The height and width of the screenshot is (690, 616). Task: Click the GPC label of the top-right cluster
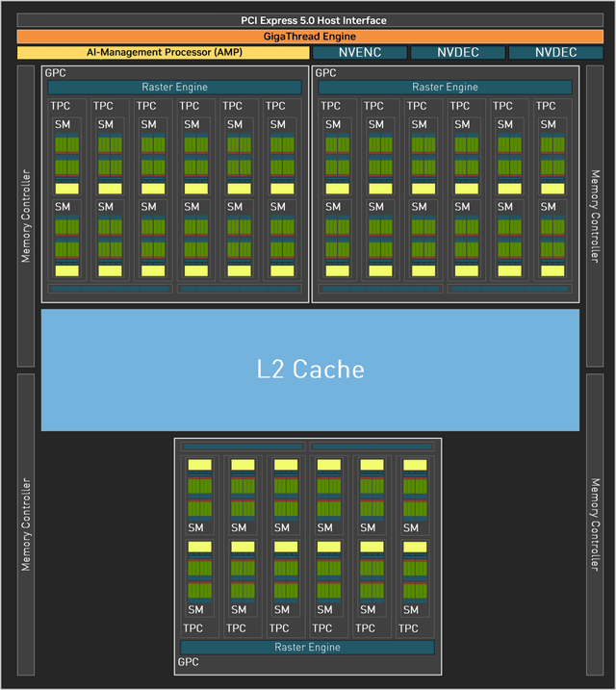tap(326, 73)
